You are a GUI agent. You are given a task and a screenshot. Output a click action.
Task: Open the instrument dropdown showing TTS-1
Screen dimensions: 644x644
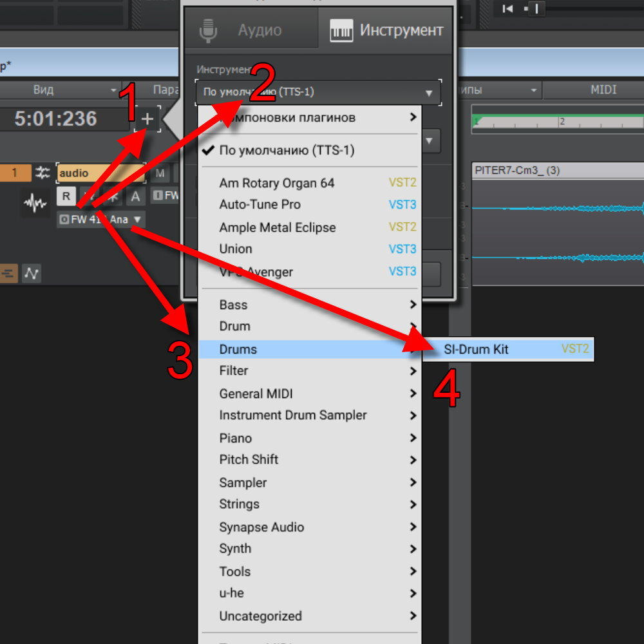click(318, 92)
